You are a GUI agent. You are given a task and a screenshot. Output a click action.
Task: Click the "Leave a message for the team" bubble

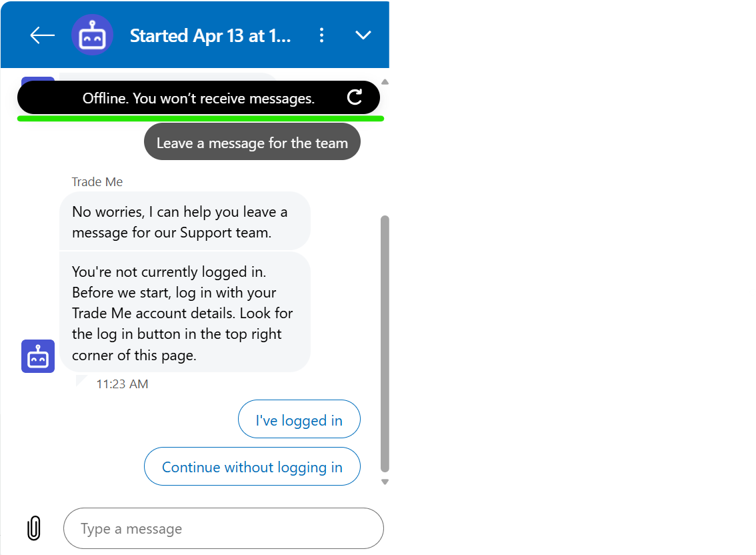click(252, 143)
